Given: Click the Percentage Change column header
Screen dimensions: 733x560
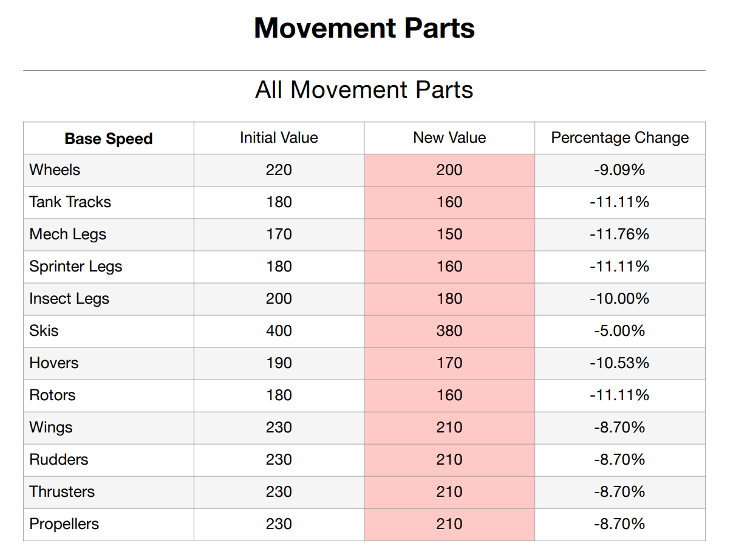Looking at the screenshot, I should (x=620, y=138).
